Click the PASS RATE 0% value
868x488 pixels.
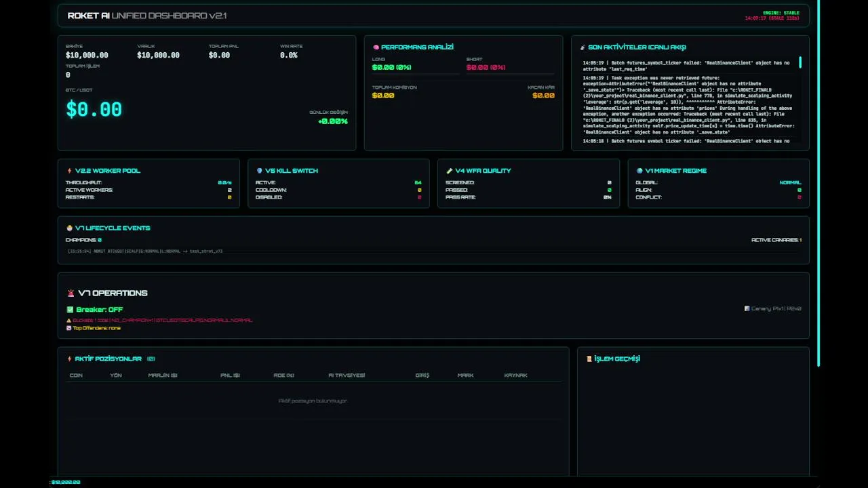(608, 197)
